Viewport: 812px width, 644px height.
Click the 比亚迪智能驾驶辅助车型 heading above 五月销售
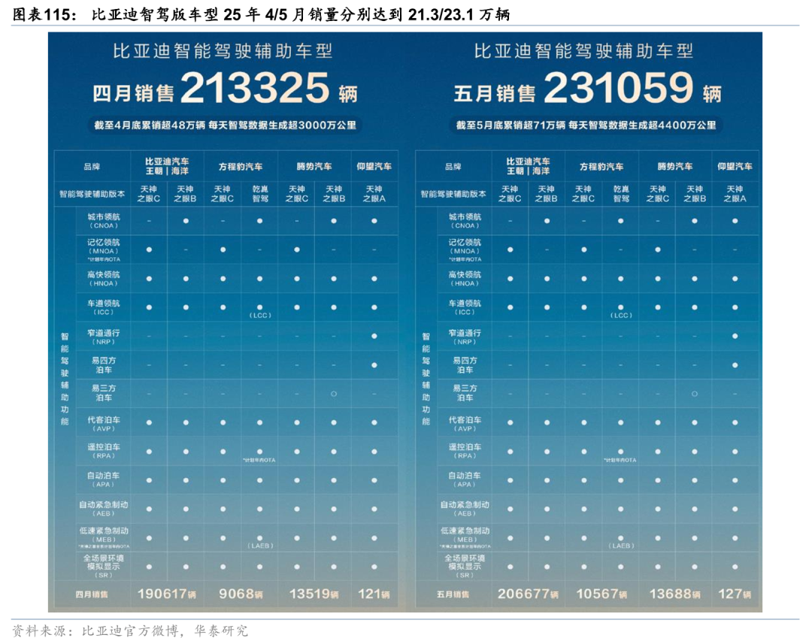[583, 51]
